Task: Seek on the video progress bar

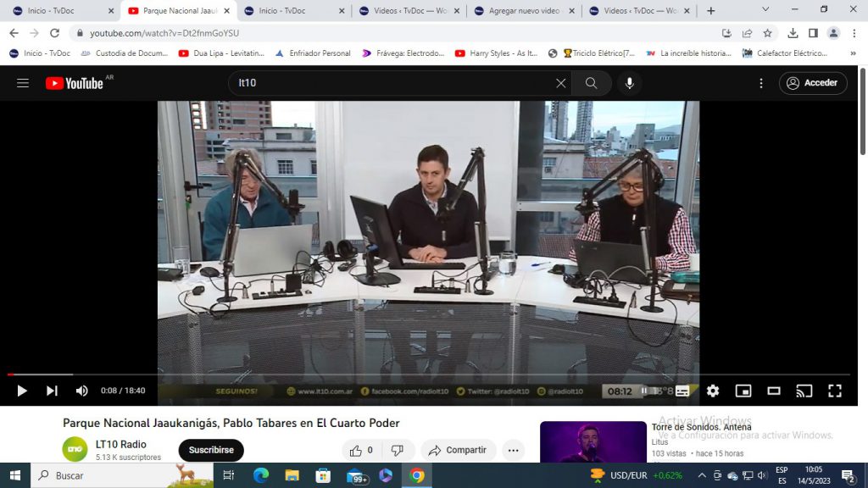Action: coord(428,374)
